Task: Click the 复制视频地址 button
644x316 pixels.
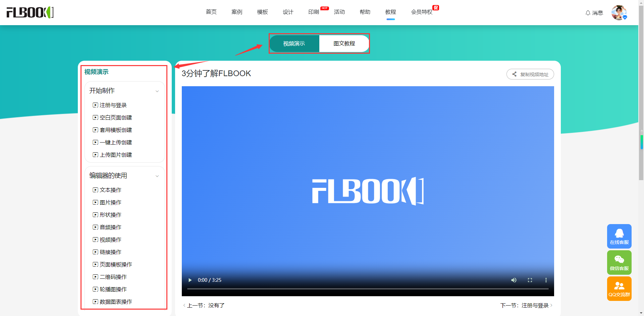Action: pyautogui.click(x=530, y=74)
